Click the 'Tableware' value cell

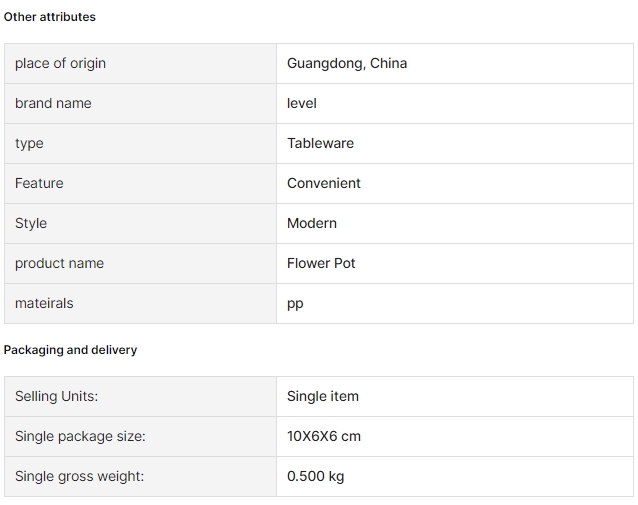(455, 144)
